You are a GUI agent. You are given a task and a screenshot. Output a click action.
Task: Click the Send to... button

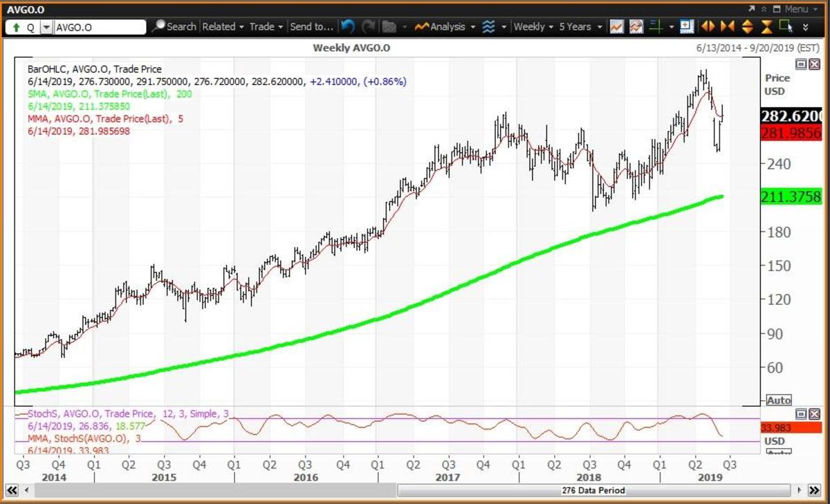coord(311,27)
